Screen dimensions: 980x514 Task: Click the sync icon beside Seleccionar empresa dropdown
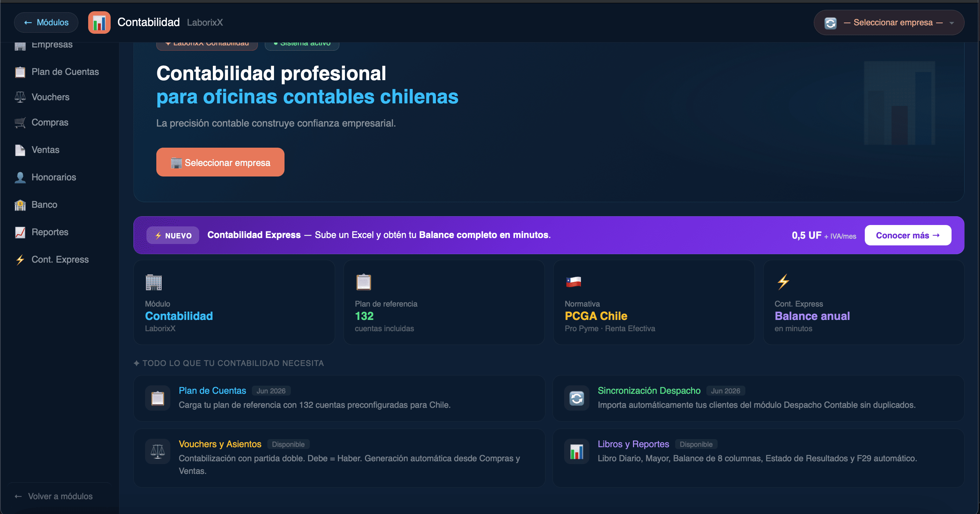pos(830,23)
